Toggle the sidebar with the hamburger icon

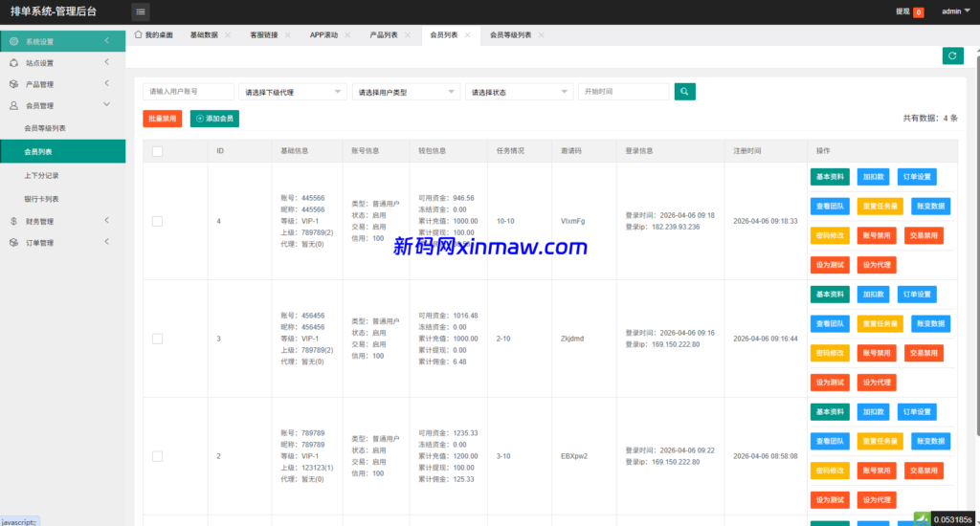click(x=141, y=11)
